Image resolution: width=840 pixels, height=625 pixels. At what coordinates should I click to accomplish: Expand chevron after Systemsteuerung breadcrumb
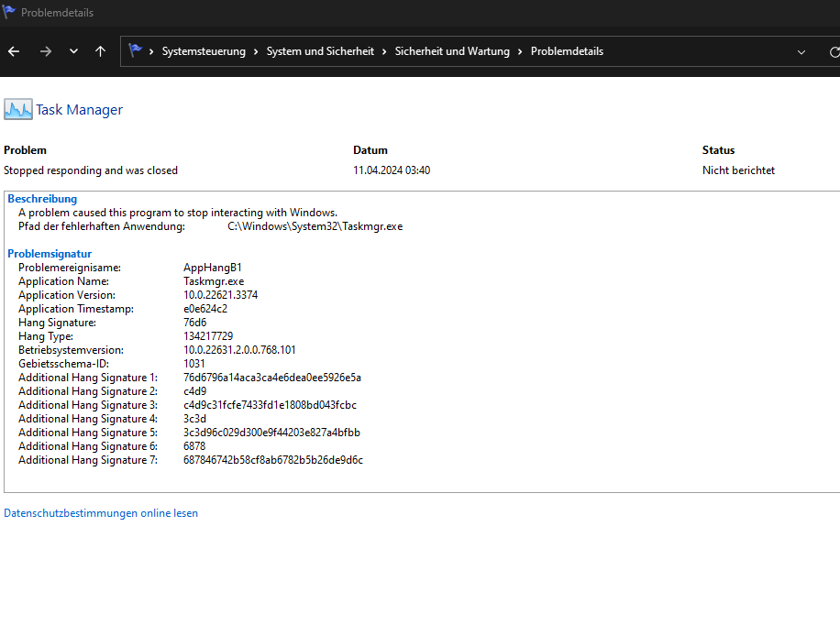[x=256, y=51]
